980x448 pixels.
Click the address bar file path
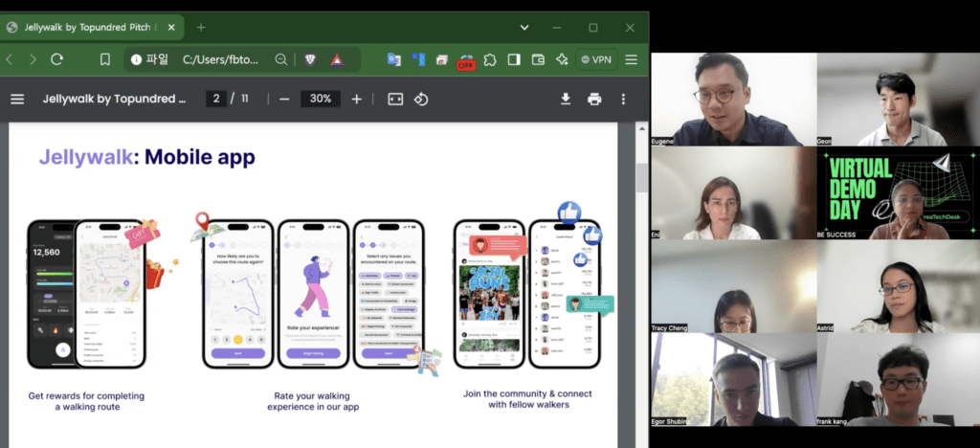tap(221, 59)
